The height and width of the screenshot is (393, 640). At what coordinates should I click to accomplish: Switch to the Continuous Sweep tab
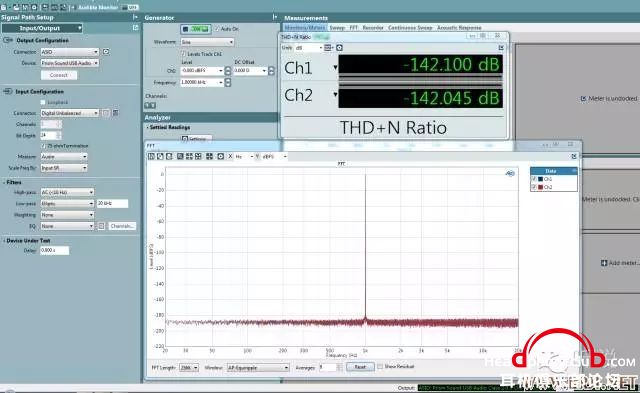[x=410, y=28]
